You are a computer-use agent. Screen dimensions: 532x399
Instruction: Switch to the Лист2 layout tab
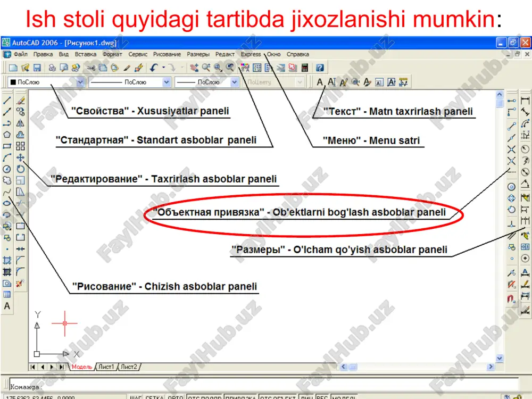129,367
